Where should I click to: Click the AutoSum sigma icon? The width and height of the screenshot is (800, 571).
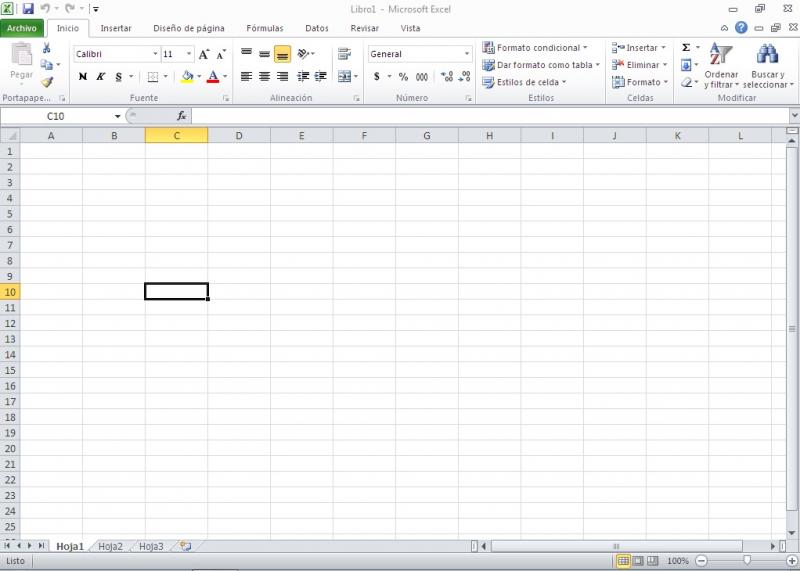coord(686,47)
